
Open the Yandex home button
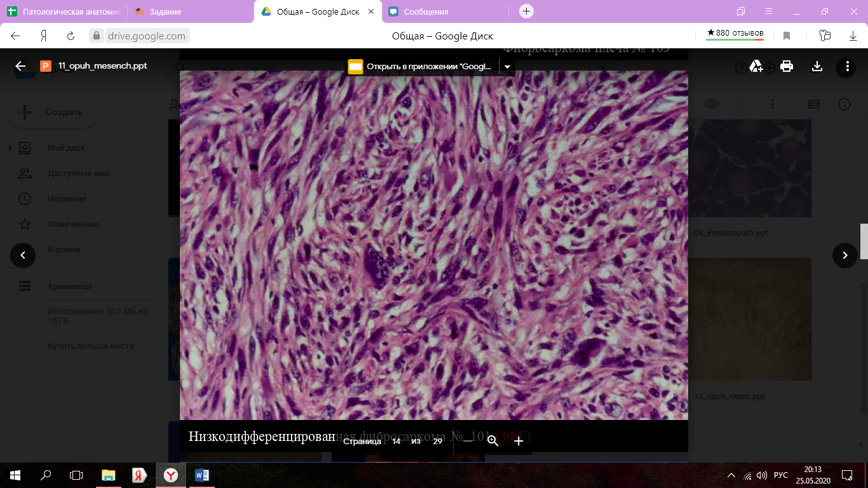coord(44,36)
